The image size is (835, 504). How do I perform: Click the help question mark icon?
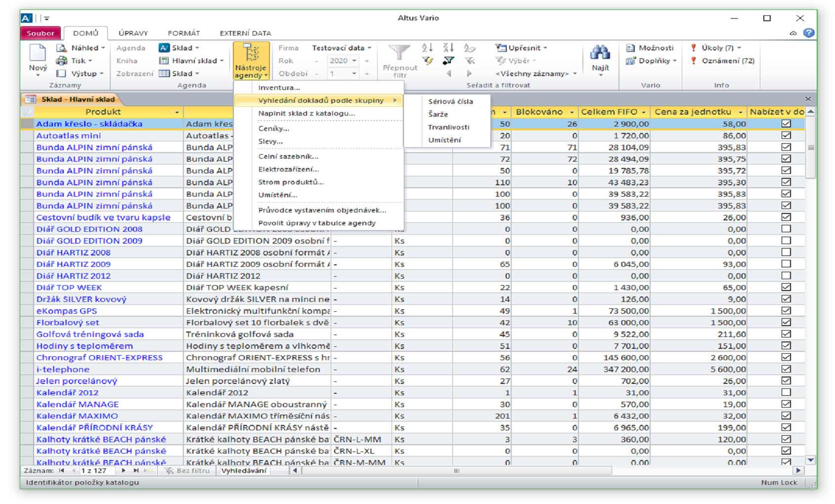pos(809,33)
